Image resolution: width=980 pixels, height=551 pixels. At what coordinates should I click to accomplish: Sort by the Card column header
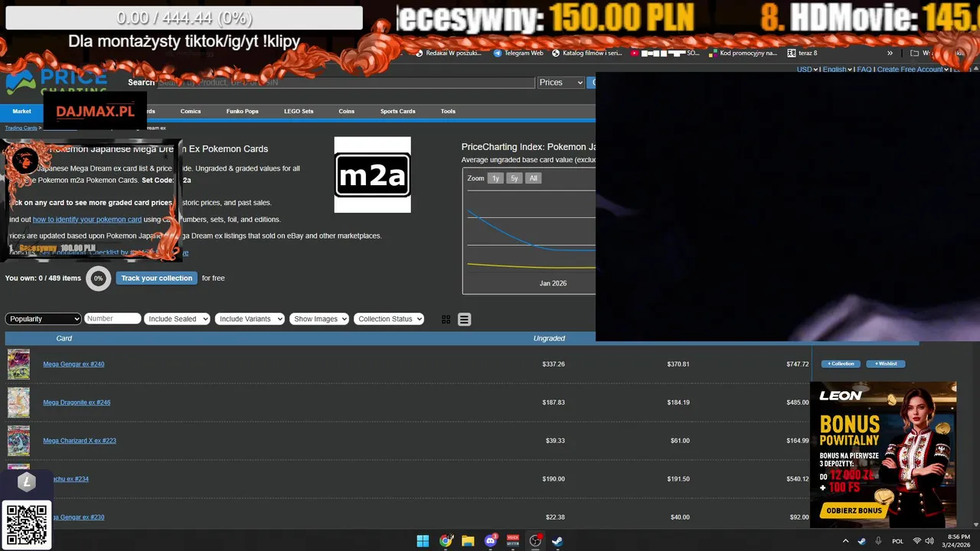click(x=64, y=338)
